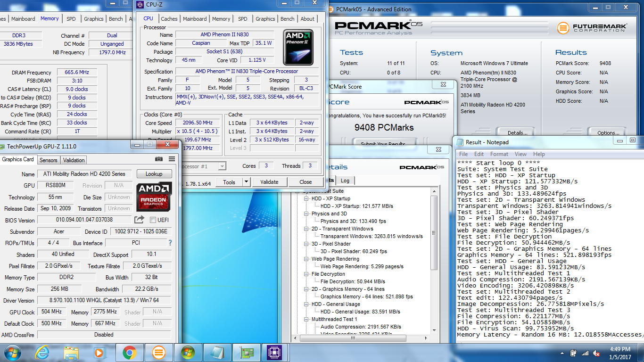The height and width of the screenshot is (362, 644).
Task: Click GPU-Z title bar icon
Action: (x=3, y=146)
